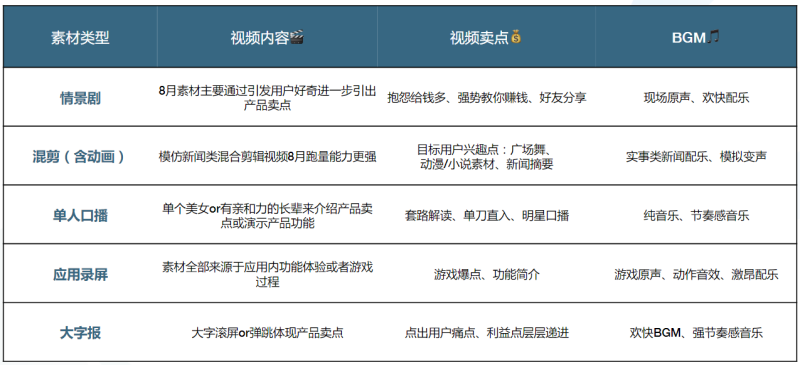Viewport: 800px width, 365px height.
Task: Click the 混剪（含动画） row label
Action: (x=80, y=157)
